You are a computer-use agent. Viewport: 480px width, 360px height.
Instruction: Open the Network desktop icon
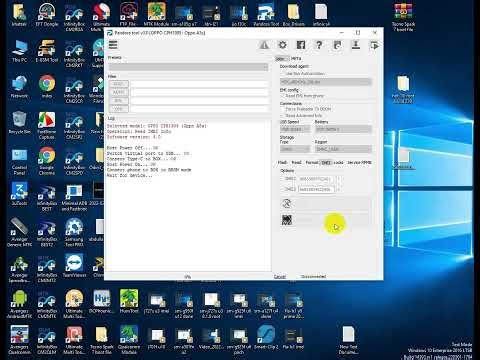pos(19,87)
